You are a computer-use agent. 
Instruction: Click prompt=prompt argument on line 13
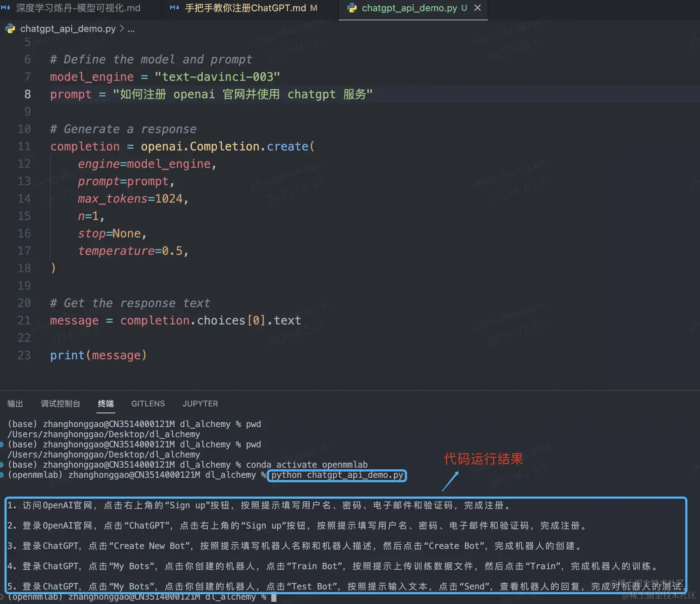[x=123, y=181]
